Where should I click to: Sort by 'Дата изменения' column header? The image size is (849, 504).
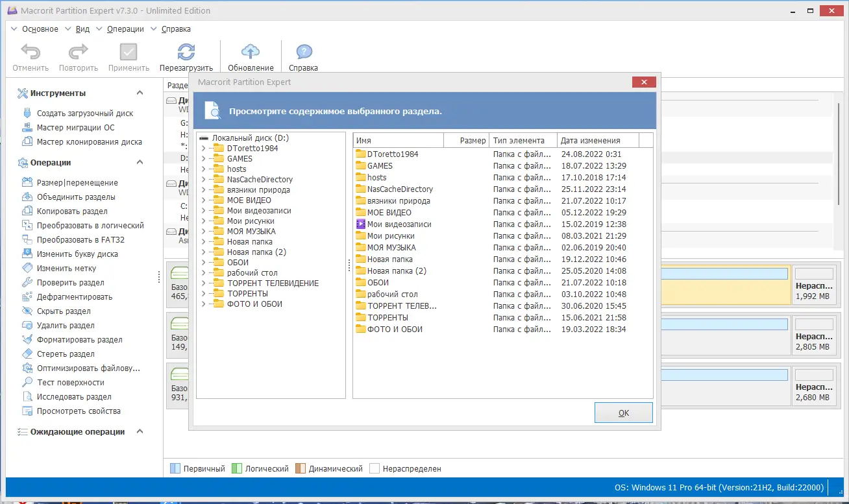click(x=598, y=140)
